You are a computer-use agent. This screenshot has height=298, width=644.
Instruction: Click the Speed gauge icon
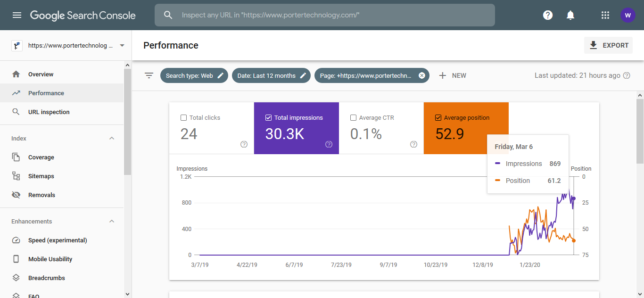(x=16, y=240)
